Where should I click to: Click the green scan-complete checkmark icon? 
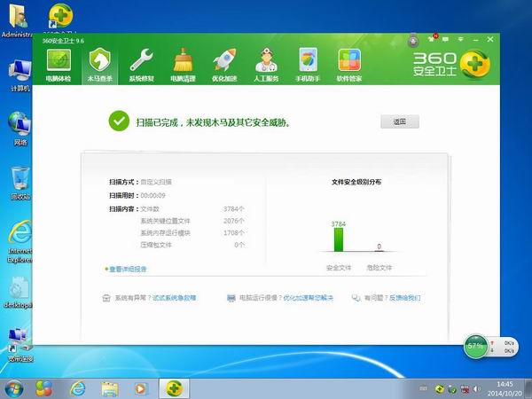[x=119, y=121]
